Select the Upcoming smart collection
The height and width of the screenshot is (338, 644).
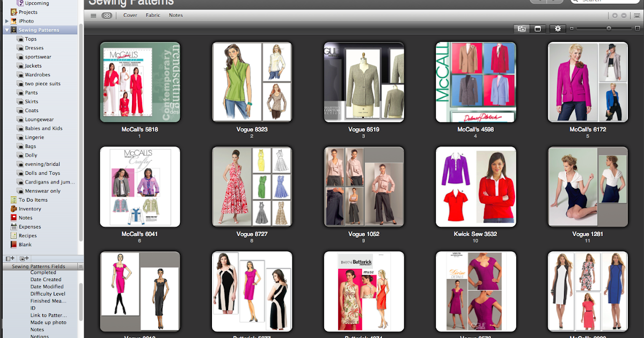36,3
